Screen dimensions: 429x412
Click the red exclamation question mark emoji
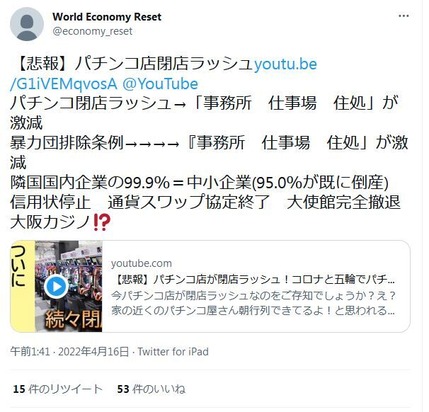coord(102,222)
